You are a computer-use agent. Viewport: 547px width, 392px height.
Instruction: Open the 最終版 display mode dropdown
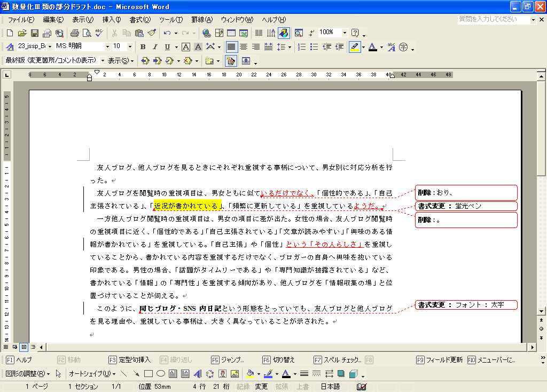click(x=101, y=61)
